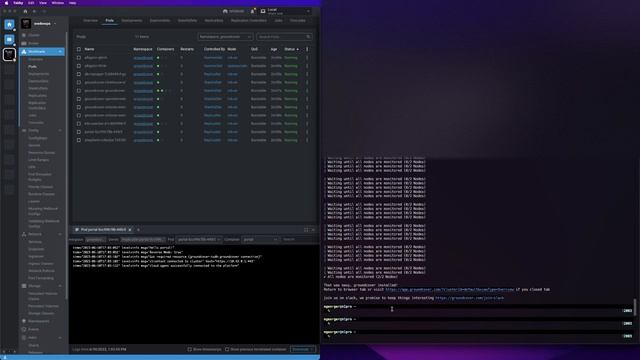Collapse the Network section chevron
This screenshot has height=360, width=640.
click(60, 234)
